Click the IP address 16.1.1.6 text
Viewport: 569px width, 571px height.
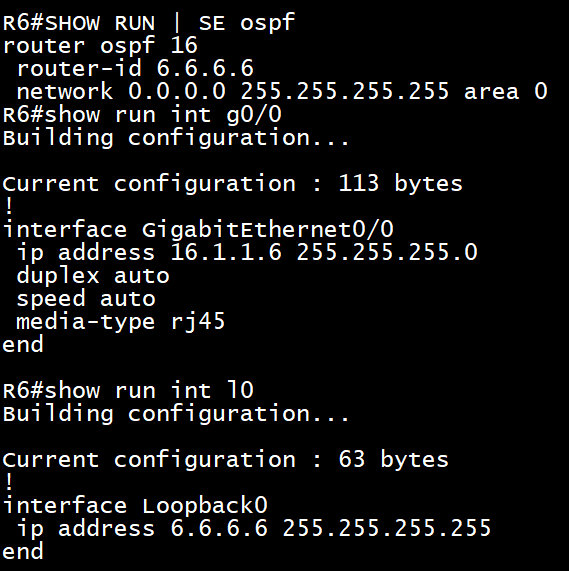coord(226,252)
